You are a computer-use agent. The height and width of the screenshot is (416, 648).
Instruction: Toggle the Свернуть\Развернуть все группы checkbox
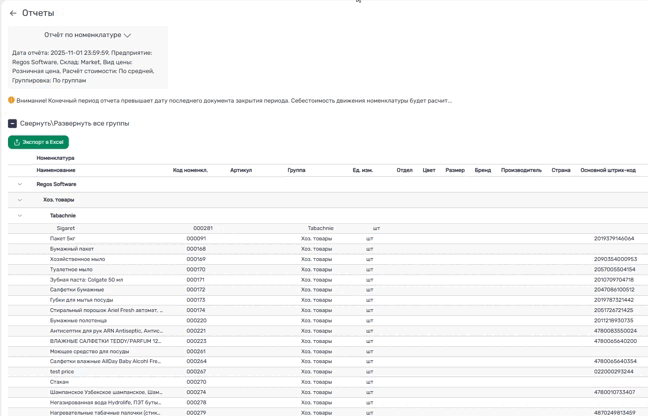[13, 123]
